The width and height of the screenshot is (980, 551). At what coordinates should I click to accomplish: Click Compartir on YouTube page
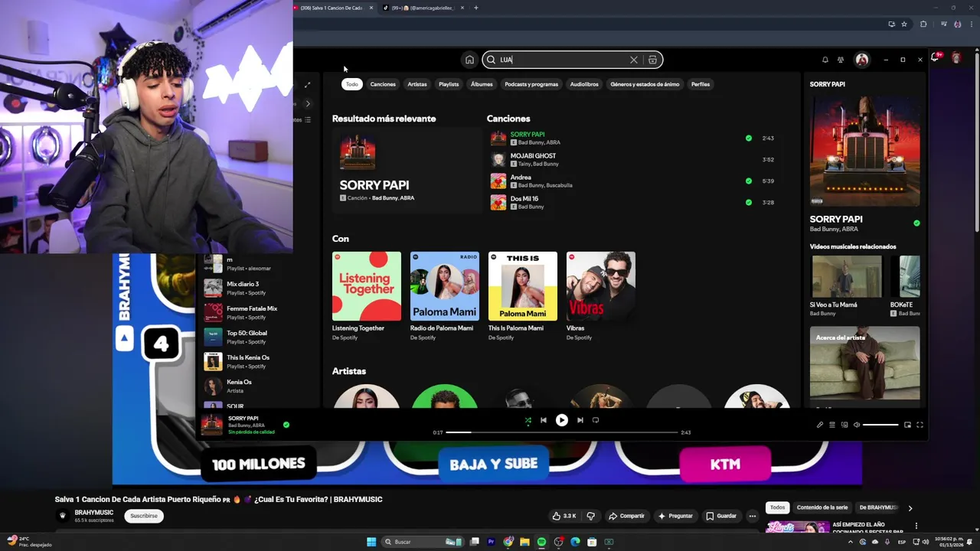tap(626, 516)
